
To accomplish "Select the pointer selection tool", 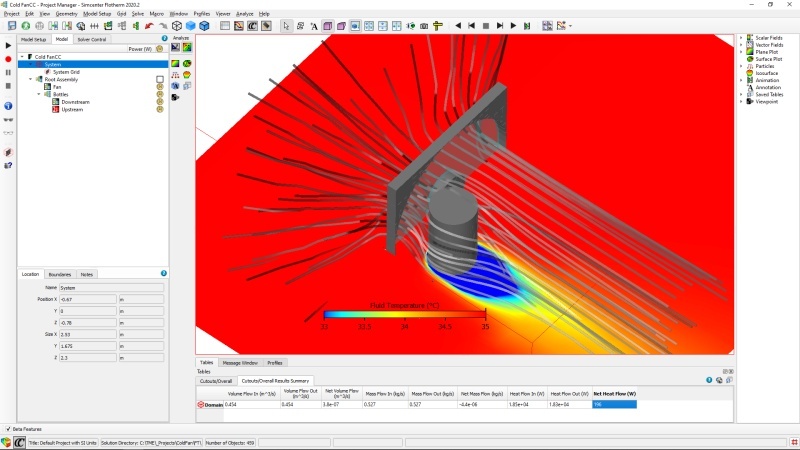I will (287, 25).
